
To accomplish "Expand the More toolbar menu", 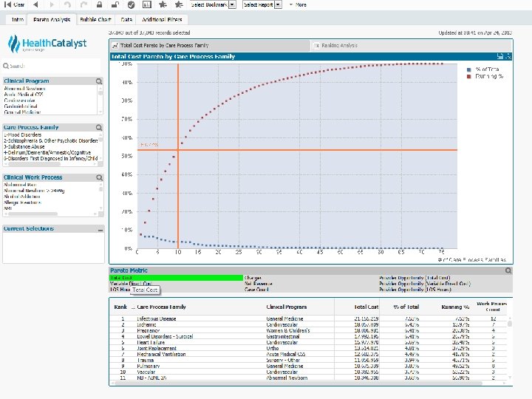I will click(x=298, y=4).
